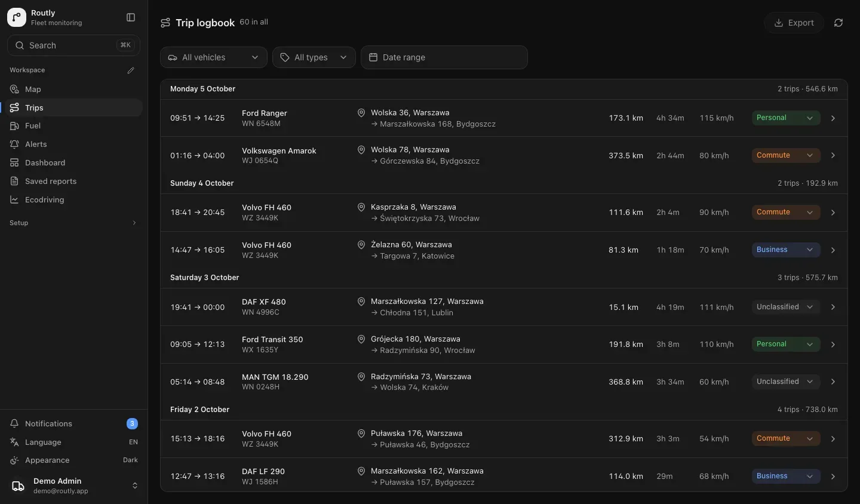Screen dimensions: 860x504
Task: Open the All vehicles dropdown
Action: pyautogui.click(x=214, y=57)
